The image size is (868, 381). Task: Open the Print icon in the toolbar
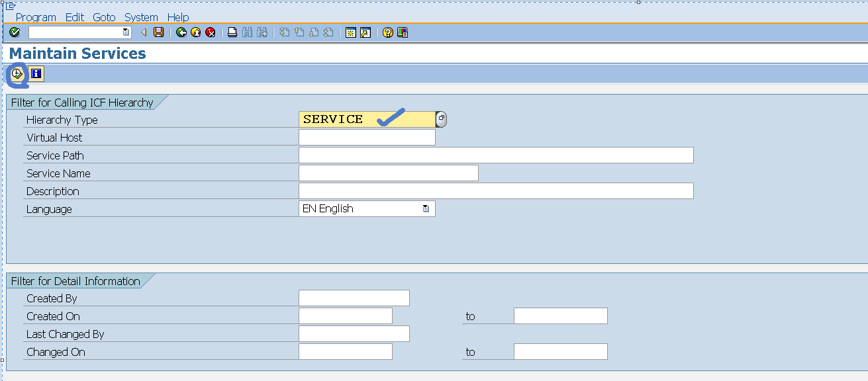tap(231, 32)
